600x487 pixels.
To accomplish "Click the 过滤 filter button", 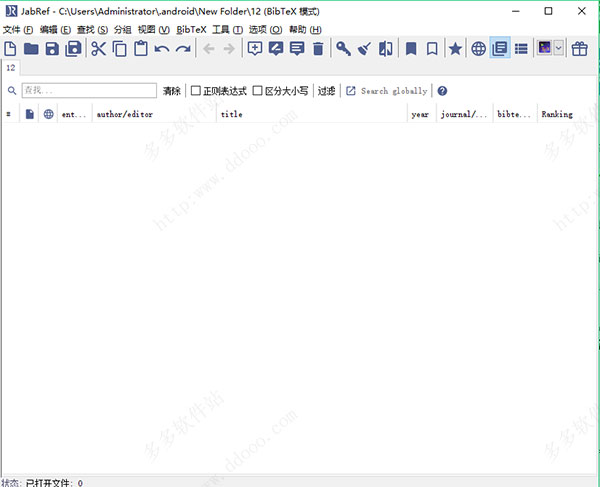I will tap(326, 91).
